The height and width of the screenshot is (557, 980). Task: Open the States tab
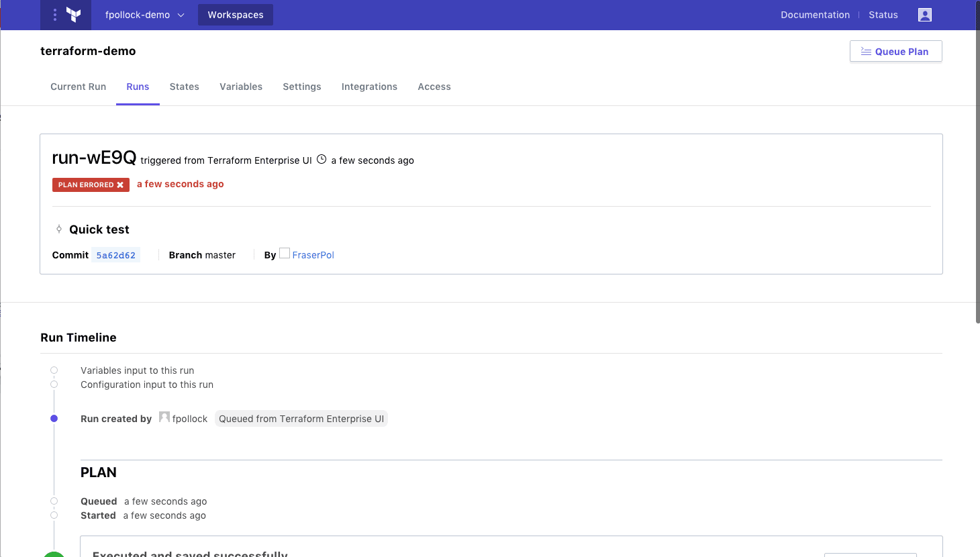coord(184,87)
